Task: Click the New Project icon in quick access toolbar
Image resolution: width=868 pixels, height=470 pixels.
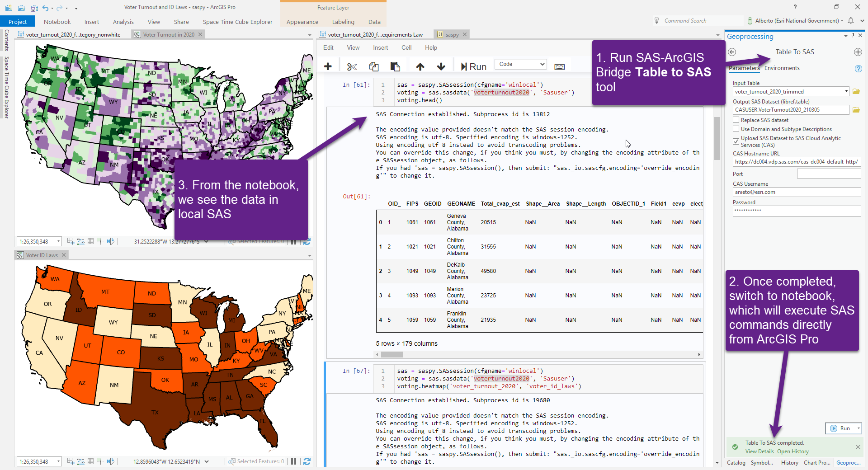Action: [9, 8]
